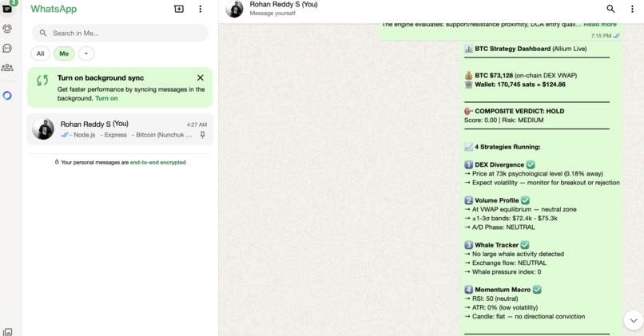Screen dimensions: 644x336
Task: Start a new chat with plus icon
Action: tap(179, 9)
